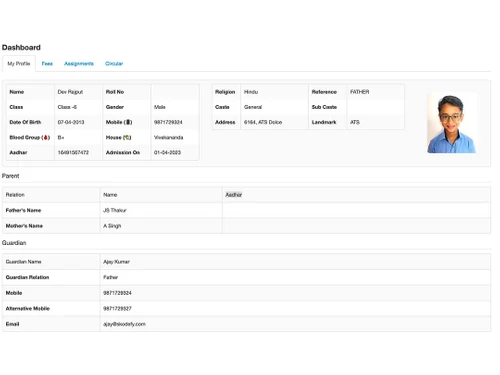Image resolution: width=500 pixels, height=375 pixels.
Task: Select the admission date 01-04-2023
Action: 167,153
